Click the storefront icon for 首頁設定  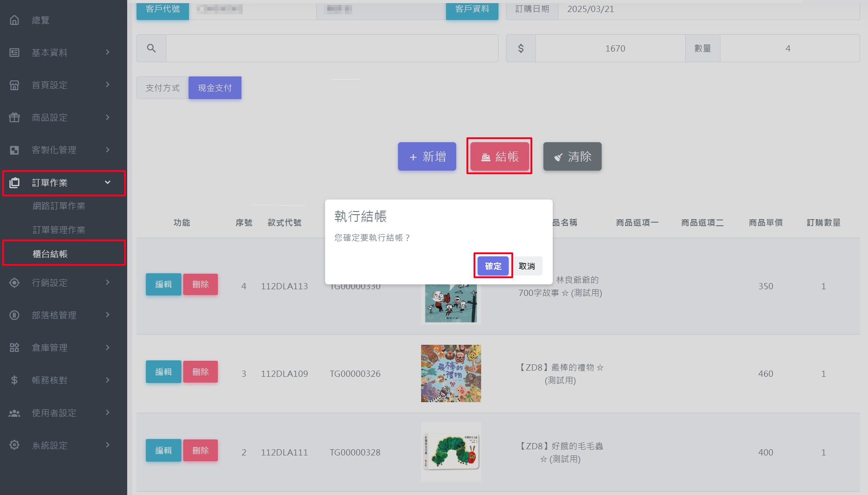pyautogui.click(x=14, y=85)
